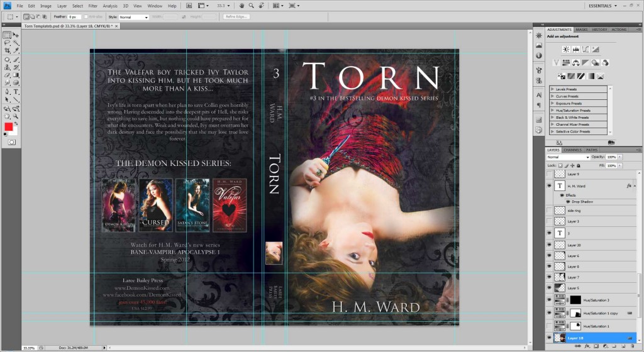Expand Black & White Presets list

point(552,118)
